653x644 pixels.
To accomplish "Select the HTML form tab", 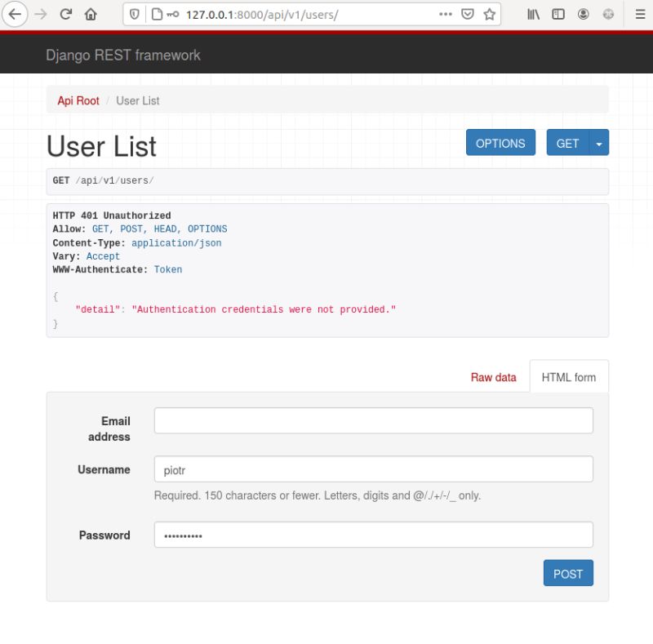I will click(569, 376).
